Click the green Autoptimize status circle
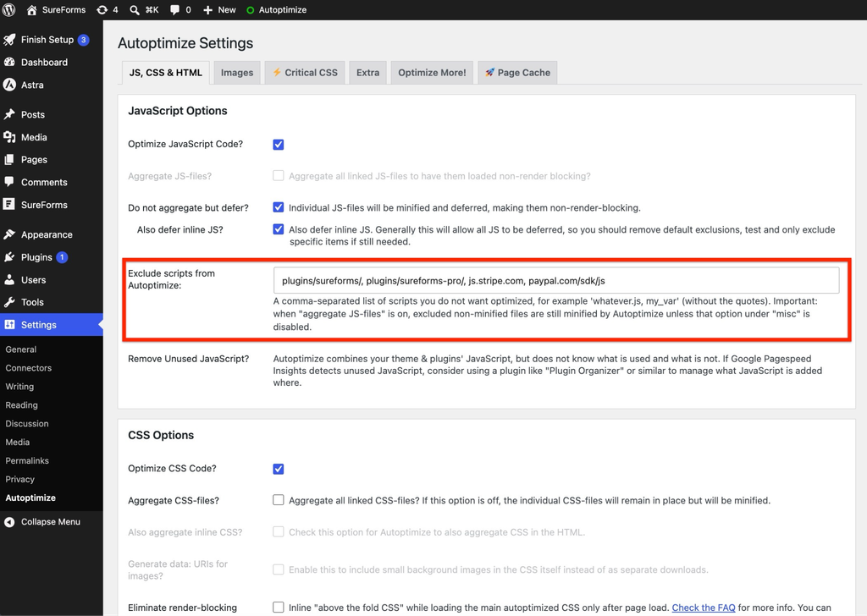The image size is (867, 616). pyautogui.click(x=250, y=10)
